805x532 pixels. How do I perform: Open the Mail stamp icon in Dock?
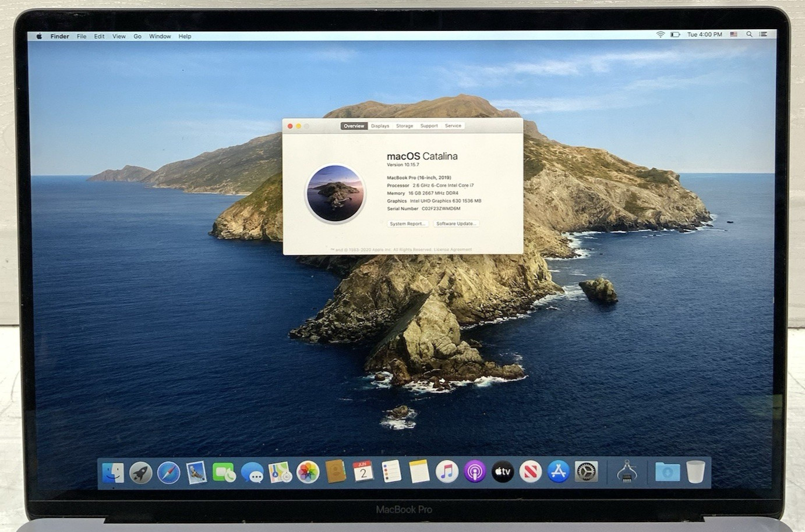(196, 472)
